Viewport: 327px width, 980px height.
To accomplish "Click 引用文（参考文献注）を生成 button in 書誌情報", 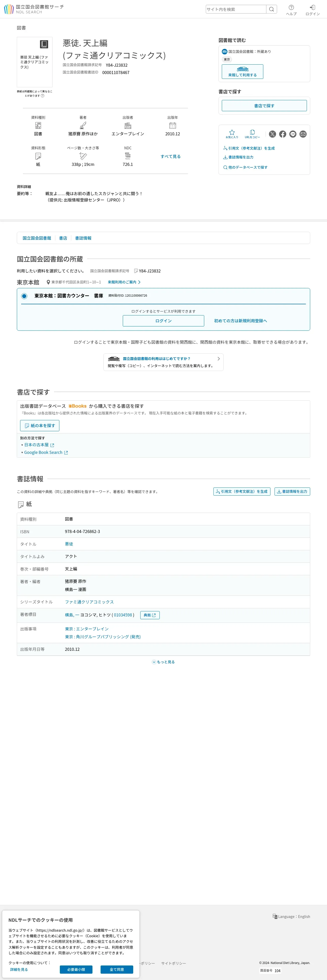I will click(242, 492).
